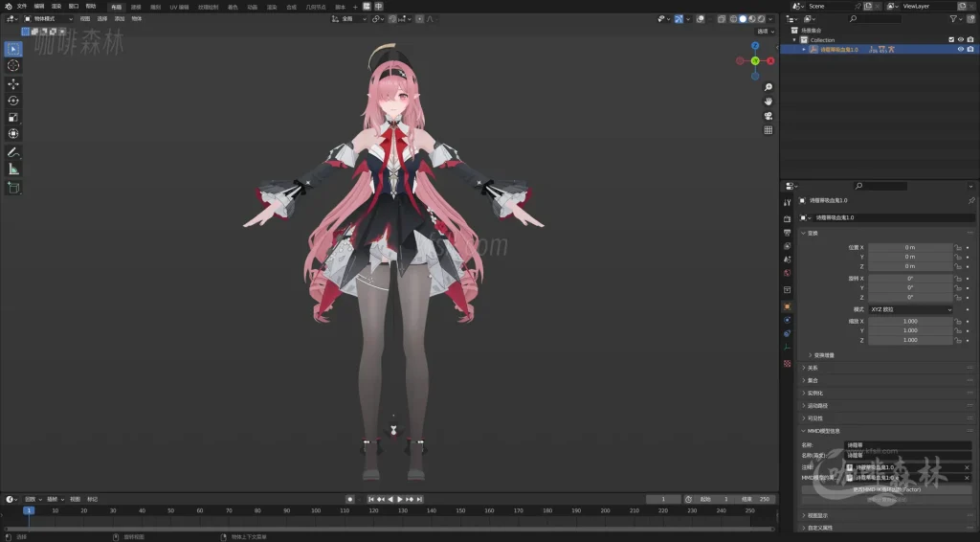Open Object Data armature tab icon
The width and height of the screenshot is (980, 542).
click(x=787, y=348)
